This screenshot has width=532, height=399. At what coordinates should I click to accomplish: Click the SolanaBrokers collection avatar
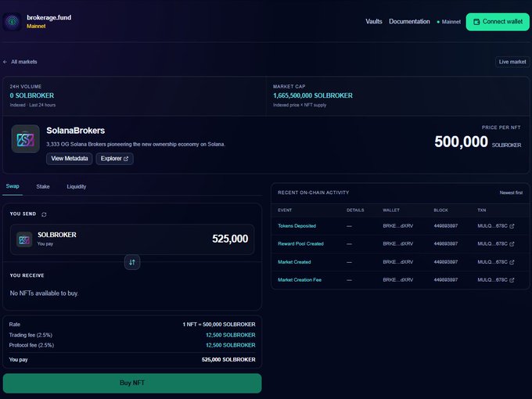(26, 138)
